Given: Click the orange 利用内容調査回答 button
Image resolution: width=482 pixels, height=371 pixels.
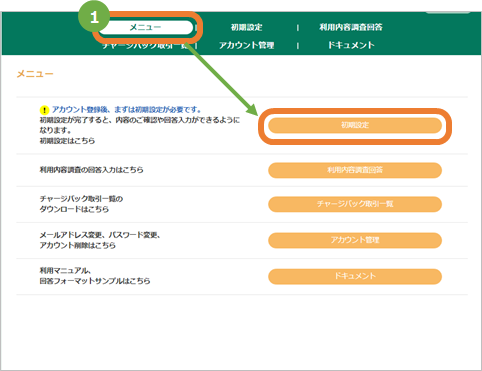Looking at the screenshot, I should 355,170.
